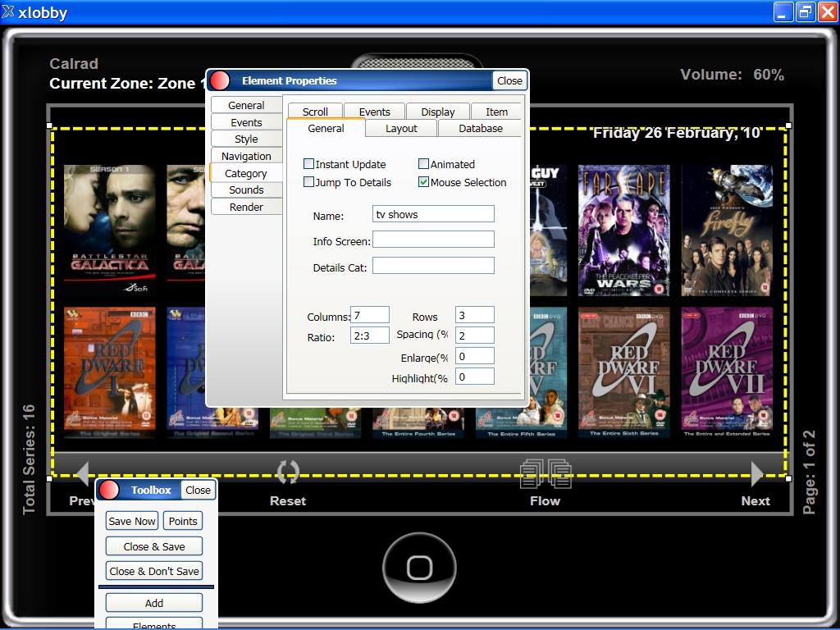Select the Firefly cover
Image resolution: width=840 pixels, height=630 pixels.
pyautogui.click(x=727, y=231)
